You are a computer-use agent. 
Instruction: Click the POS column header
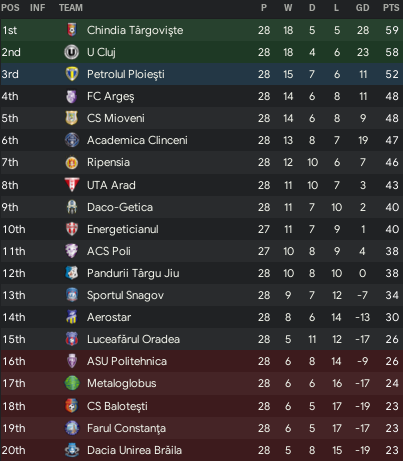pos(10,8)
